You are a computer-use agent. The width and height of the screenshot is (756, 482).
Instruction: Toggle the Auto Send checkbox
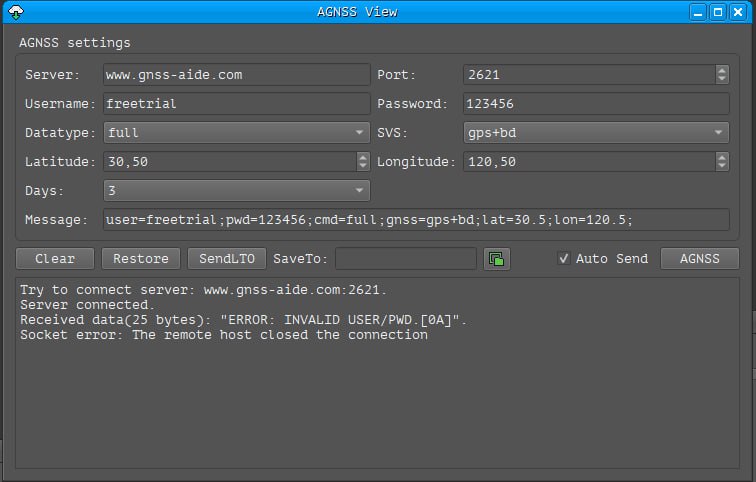[563, 258]
